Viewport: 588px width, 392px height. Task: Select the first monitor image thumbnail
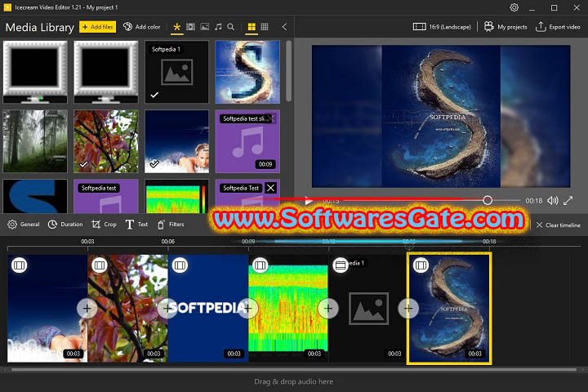pyautogui.click(x=35, y=72)
